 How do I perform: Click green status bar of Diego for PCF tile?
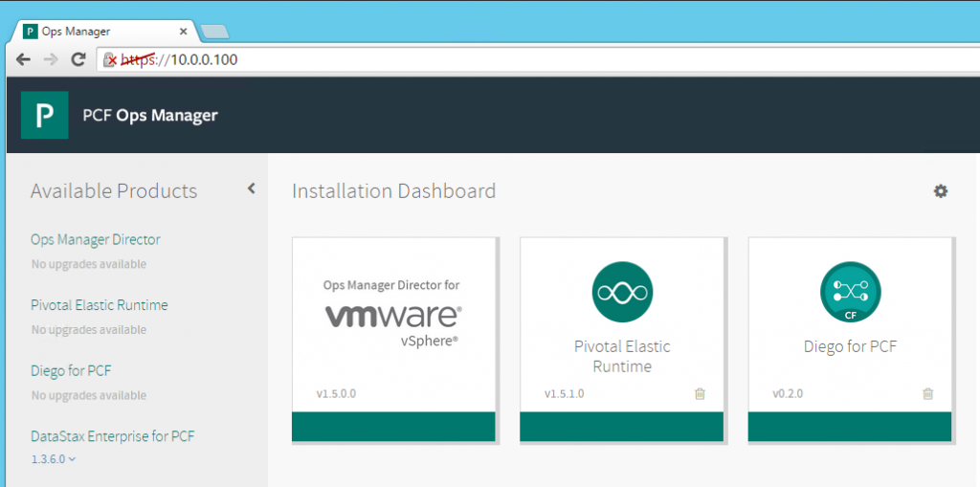pos(850,427)
